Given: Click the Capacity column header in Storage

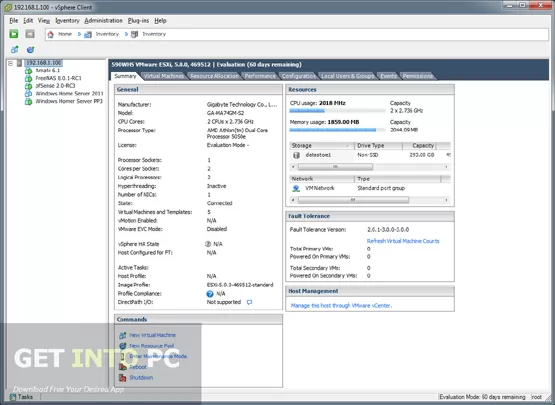Looking at the screenshot, I should (419, 146).
